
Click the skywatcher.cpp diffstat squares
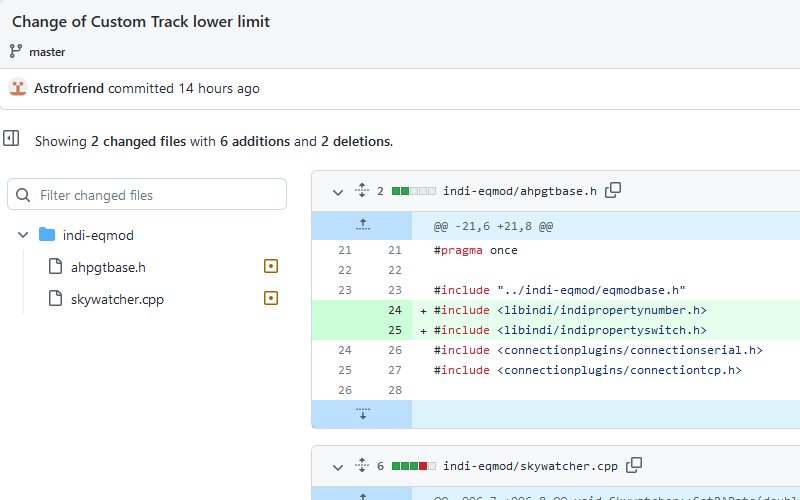tap(414, 466)
